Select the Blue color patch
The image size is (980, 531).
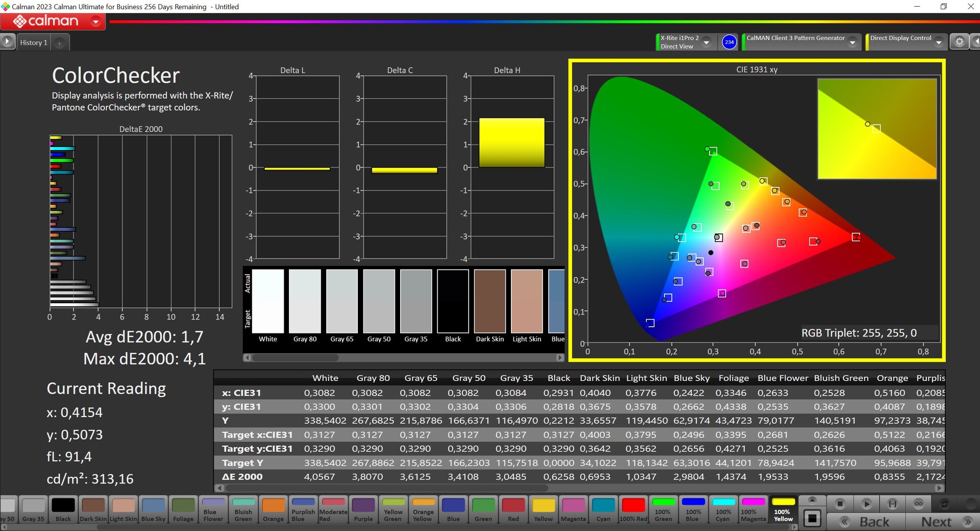[x=453, y=510]
